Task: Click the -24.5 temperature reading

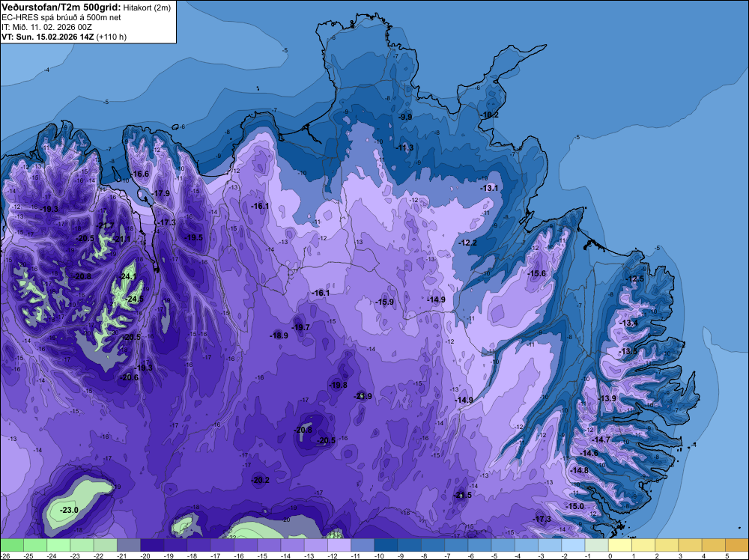Action: point(134,299)
